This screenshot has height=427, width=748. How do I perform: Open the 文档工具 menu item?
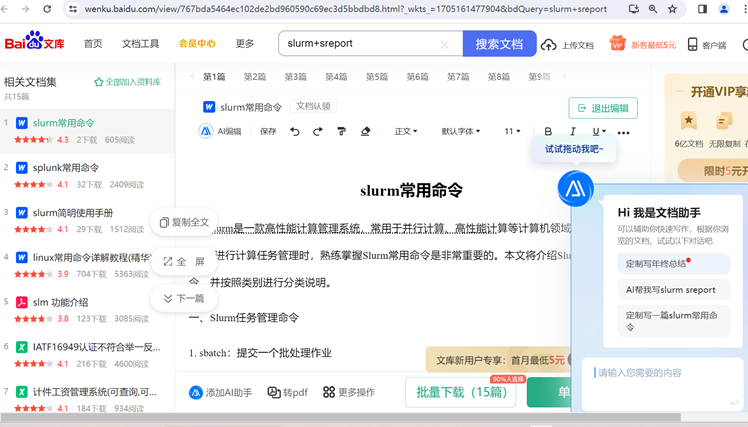140,44
